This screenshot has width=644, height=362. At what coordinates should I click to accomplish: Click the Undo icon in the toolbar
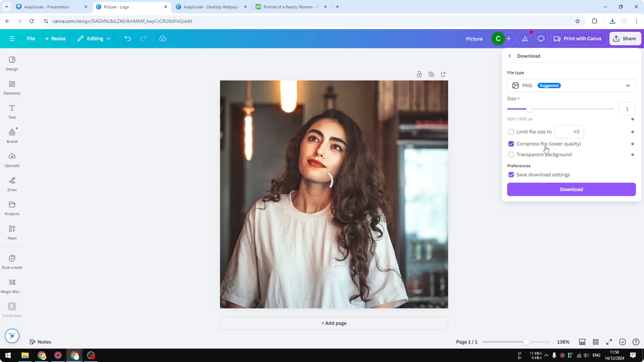[x=128, y=38]
